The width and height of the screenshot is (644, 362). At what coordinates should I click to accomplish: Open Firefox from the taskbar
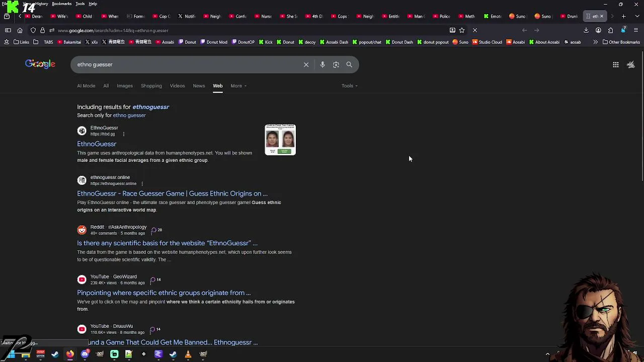(70, 354)
